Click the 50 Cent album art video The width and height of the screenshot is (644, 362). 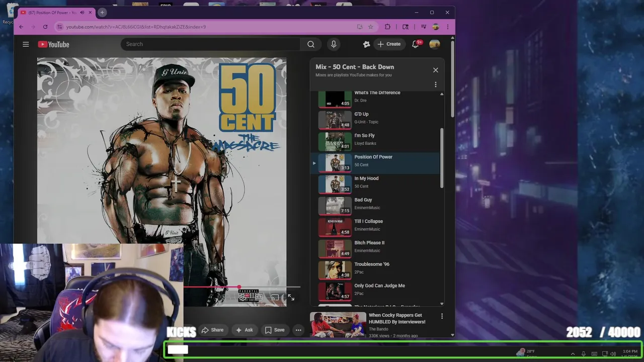click(x=162, y=182)
